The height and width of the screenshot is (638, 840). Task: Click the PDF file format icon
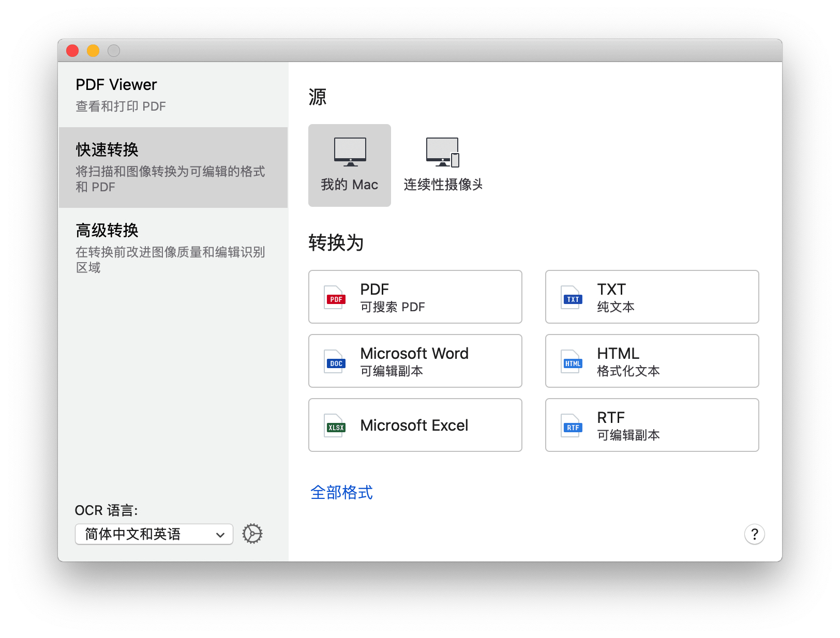pos(335,298)
